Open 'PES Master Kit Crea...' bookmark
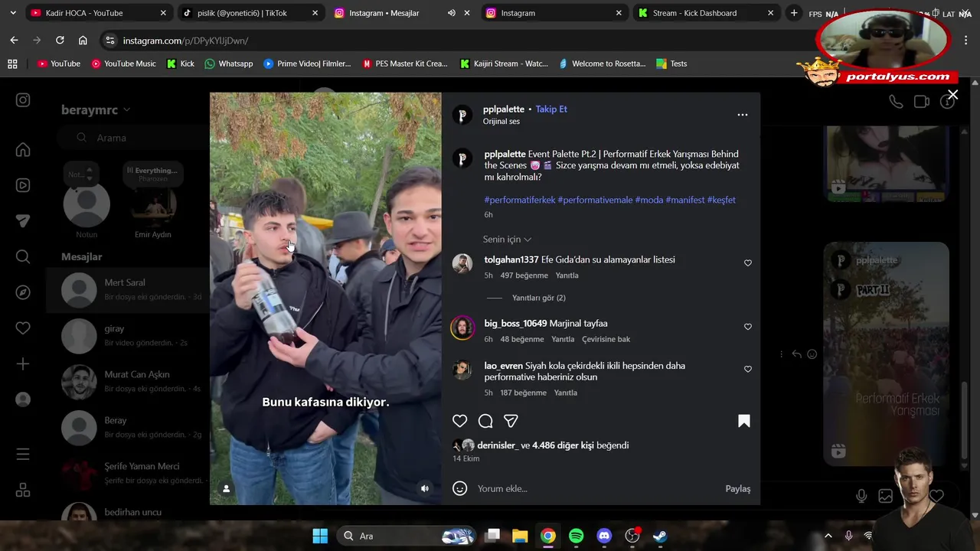This screenshot has height=551, width=980. click(x=404, y=64)
